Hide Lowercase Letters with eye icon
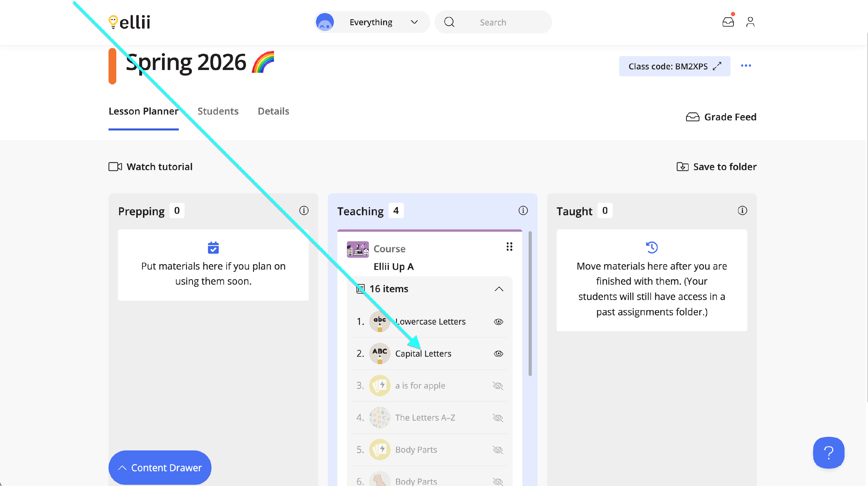 [x=498, y=322]
